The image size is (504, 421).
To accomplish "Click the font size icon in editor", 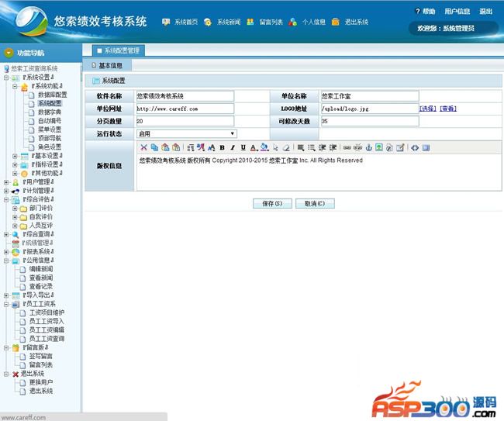I will [211, 148].
